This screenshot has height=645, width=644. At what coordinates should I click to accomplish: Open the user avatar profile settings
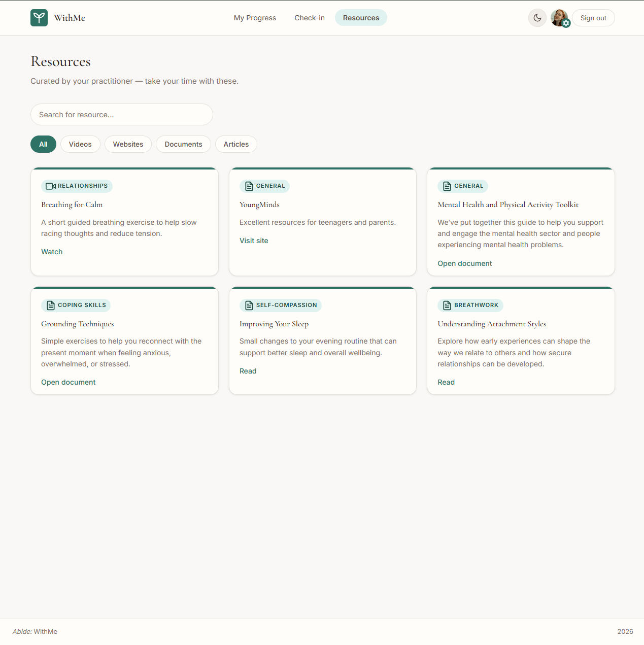pyautogui.click(x=560, y=18)
